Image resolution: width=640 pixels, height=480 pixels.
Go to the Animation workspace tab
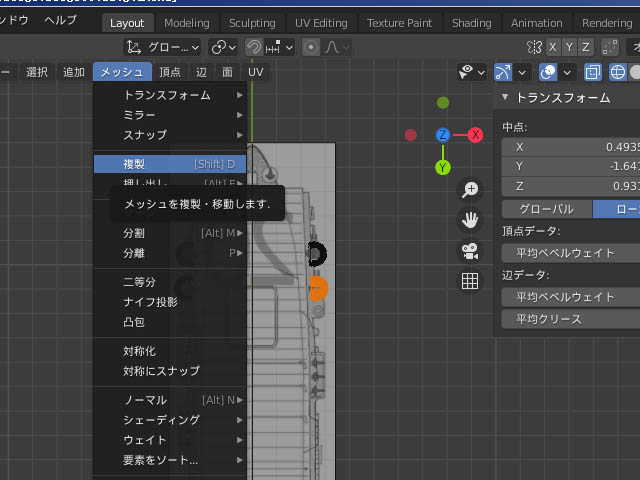point(536,23)
